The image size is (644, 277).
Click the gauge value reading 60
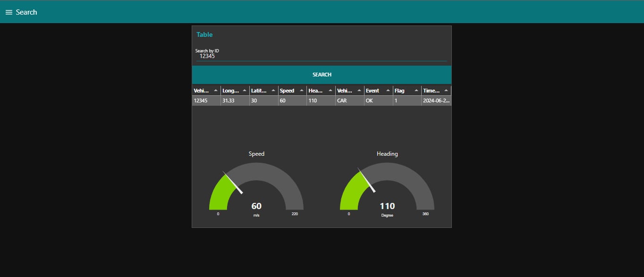point(256,206)
